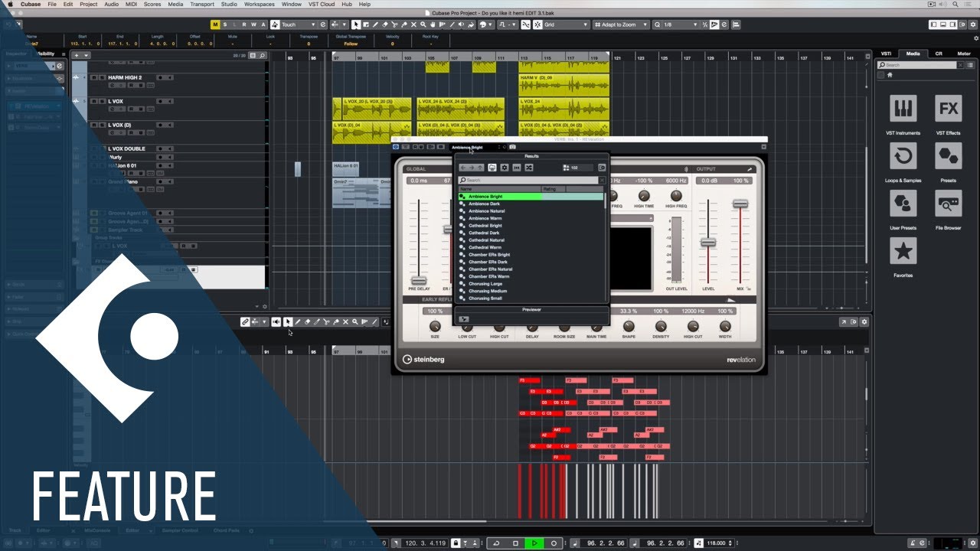Click the snapshot camera icon in plugin header
Screen dimensions: 980x551
tap(512, 147)
